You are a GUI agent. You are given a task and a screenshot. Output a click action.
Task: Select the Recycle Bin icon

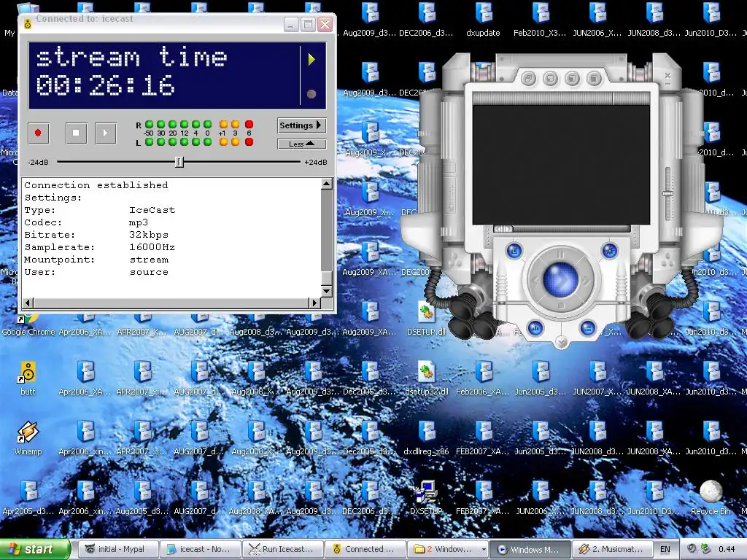(x=711, y=498)
